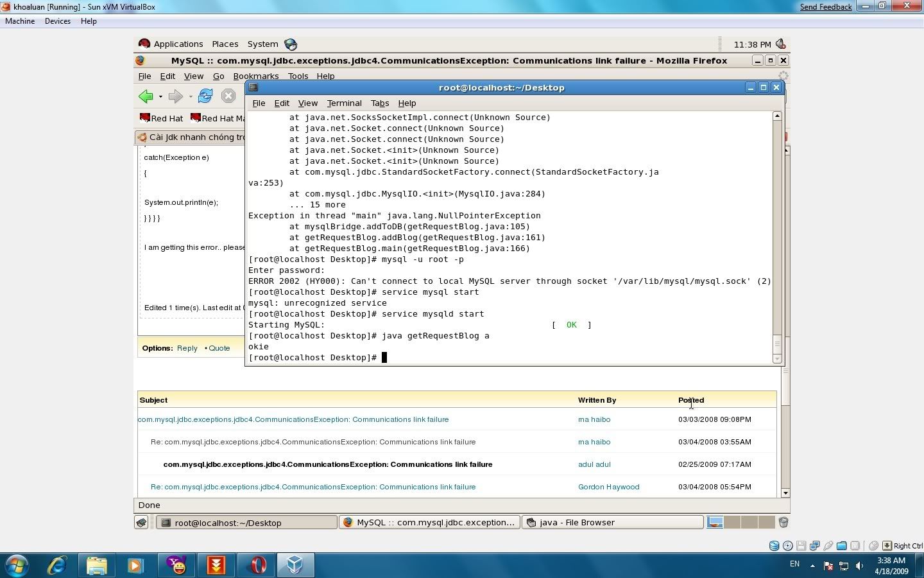Image resolution: width=924 pixels, height=578 pixels.
Task: Click the volume icon in GNOME panel
Action: [780, 44]
